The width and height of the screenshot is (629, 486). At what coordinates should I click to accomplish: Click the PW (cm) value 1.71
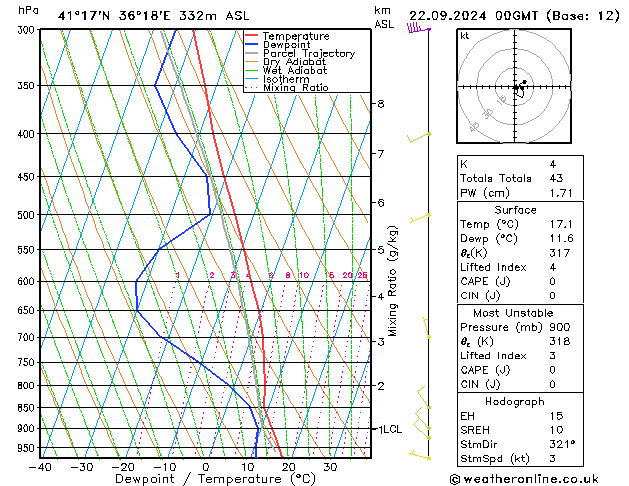point(561,193)
